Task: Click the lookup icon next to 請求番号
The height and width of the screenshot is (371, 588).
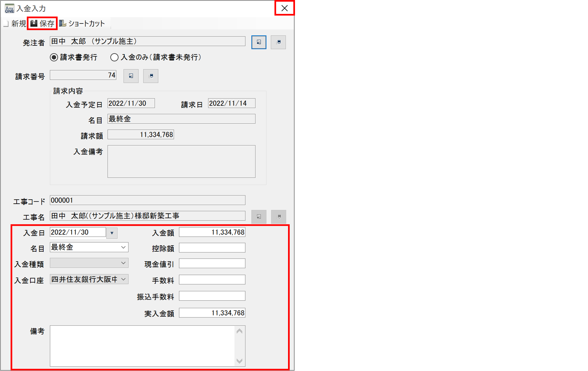Action: 131,76
